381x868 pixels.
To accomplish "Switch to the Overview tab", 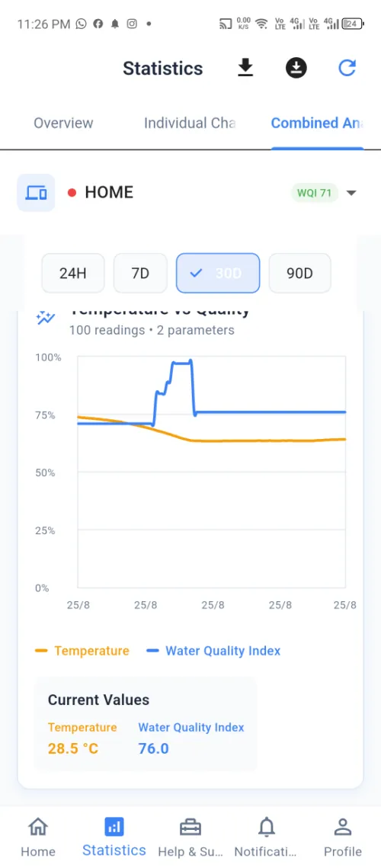I will tap(64, 123).
